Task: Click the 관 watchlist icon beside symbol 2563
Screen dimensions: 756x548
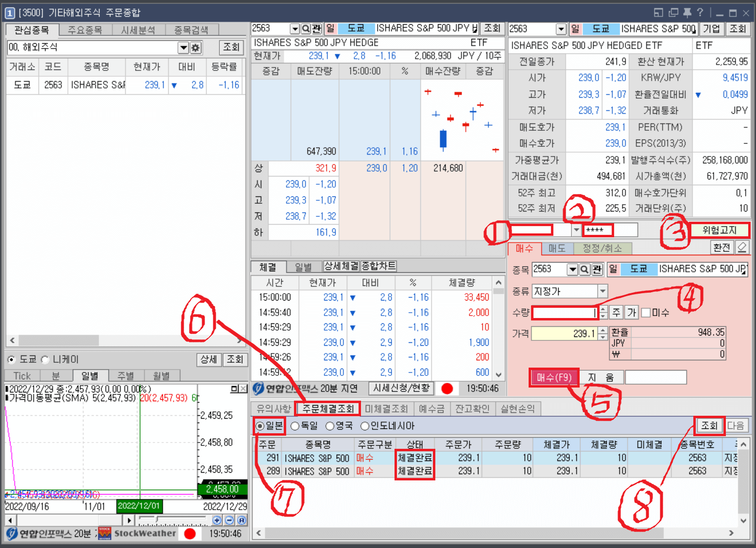Action: [x=316, y=28]
